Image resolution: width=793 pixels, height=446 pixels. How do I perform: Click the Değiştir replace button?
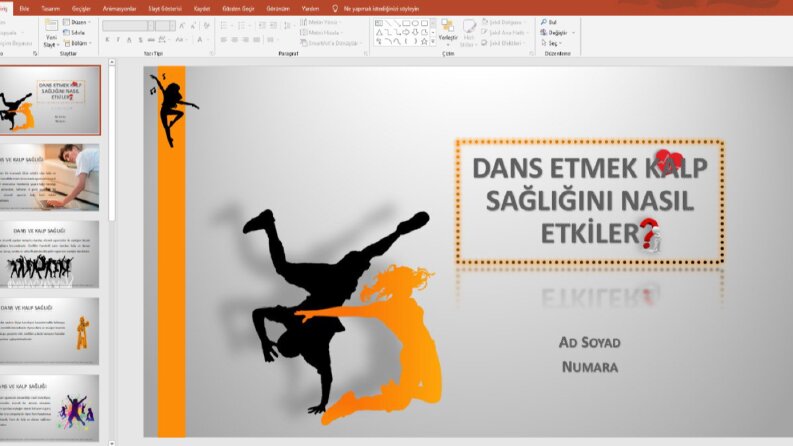click(x=555, y=32)
